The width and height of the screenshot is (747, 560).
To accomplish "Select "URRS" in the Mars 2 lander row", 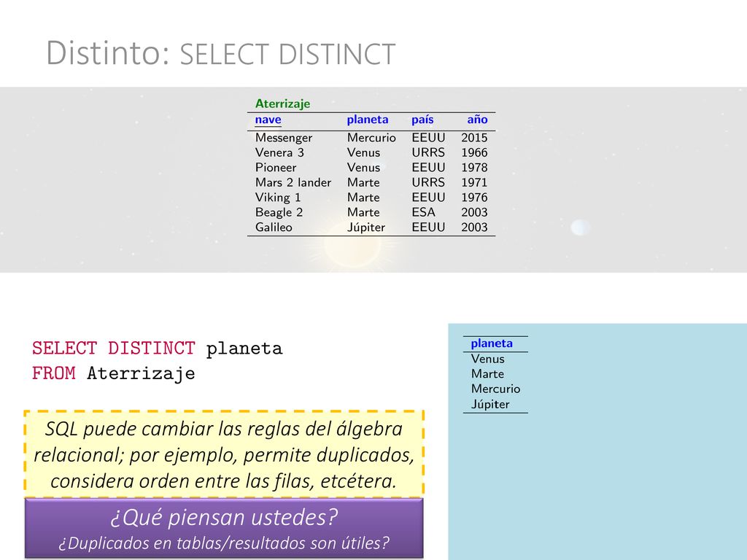I will point(428,182).
